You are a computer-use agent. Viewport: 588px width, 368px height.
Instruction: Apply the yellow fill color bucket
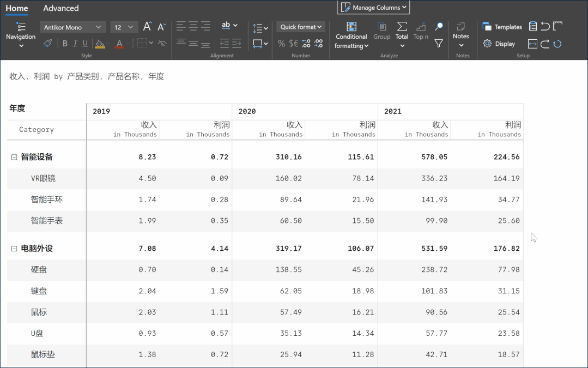click(x=100, y=44)
